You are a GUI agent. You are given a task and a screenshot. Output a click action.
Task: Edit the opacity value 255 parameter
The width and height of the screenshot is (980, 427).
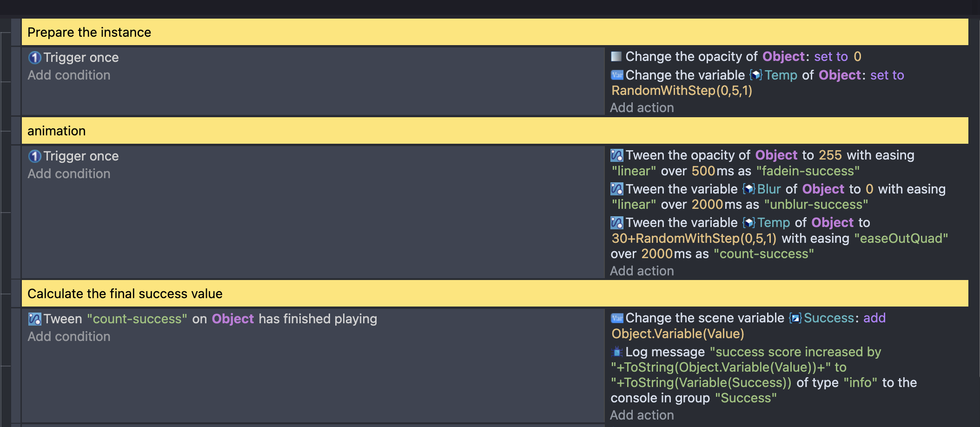point(830,155)
